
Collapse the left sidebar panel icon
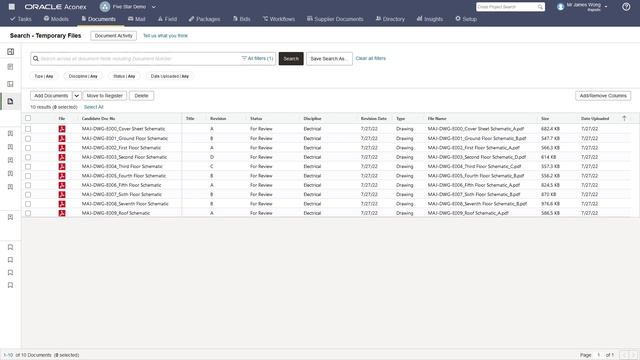(x=11, y=51)
